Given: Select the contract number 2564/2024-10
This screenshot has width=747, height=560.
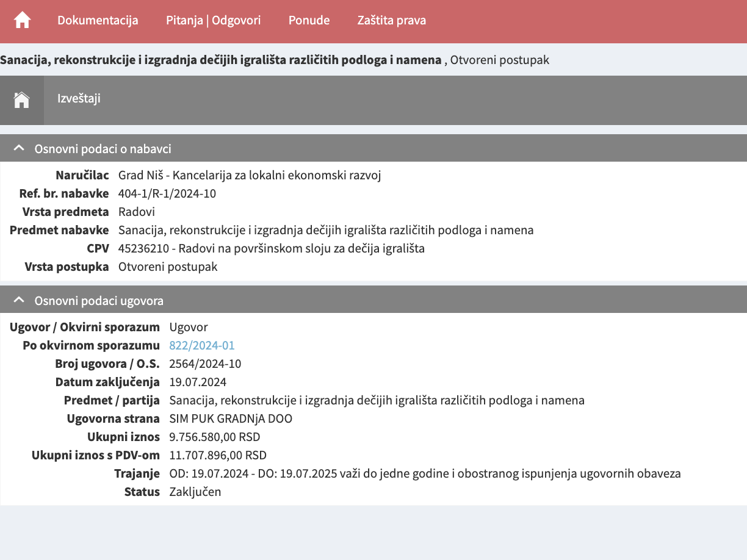Looking at the screenshot, I should 205,364.
